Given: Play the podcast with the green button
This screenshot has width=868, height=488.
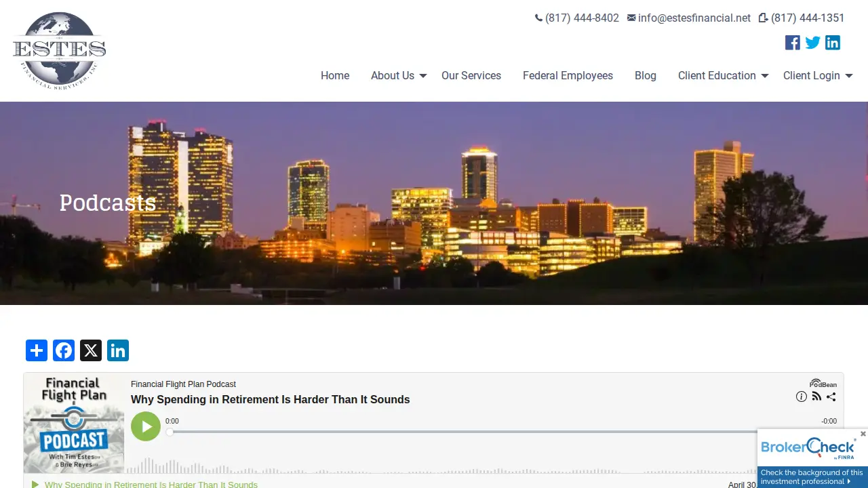Looking at the screenshot, I should pos(146,426).
